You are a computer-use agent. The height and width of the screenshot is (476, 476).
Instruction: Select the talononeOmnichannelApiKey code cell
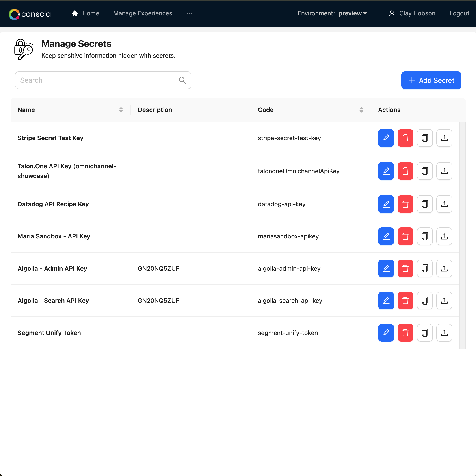[299, 171]
